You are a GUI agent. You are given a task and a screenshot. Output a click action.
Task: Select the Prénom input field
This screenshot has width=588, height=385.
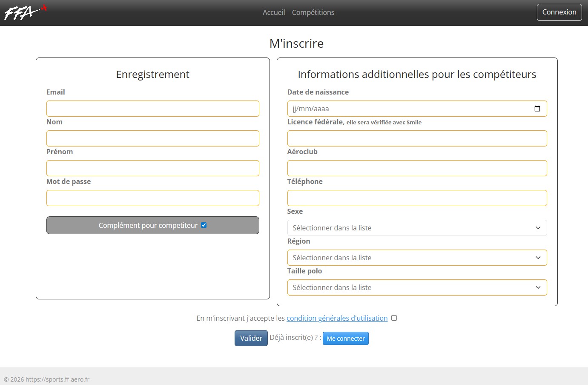(152, 168)
